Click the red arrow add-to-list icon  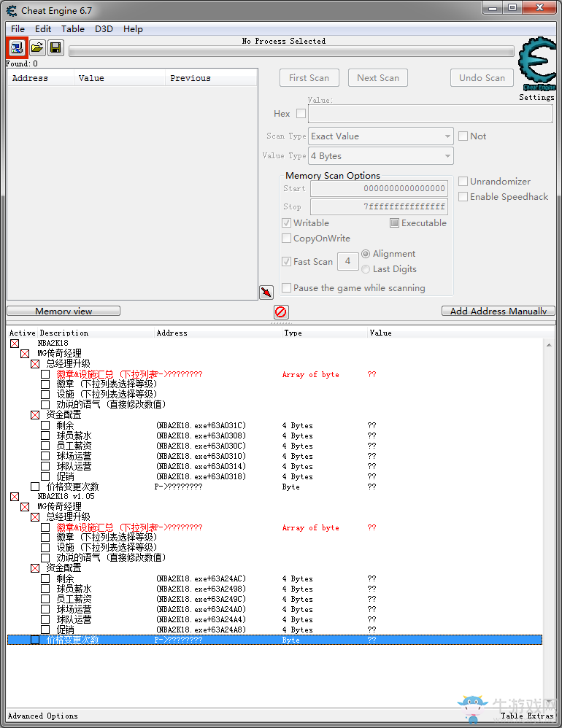coord(266,292)
